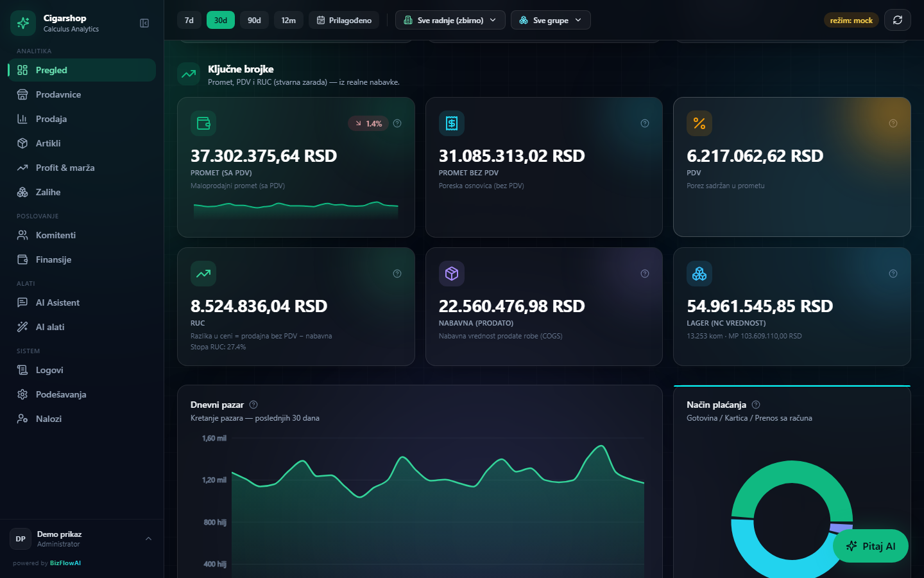Viewport: 924px width, 578px height.
Task: Open Nalozi accounts page
Action: (x=81, y=419)
